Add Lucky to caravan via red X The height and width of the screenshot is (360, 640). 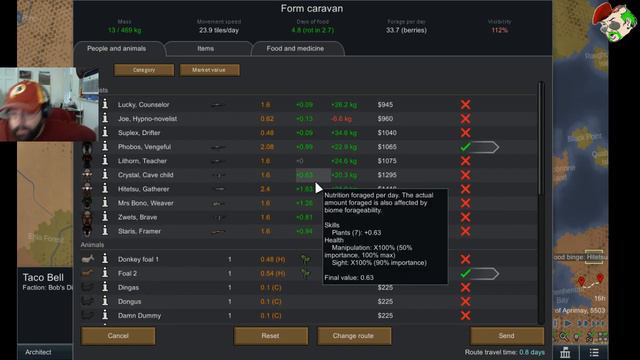(x=465, y=104)
